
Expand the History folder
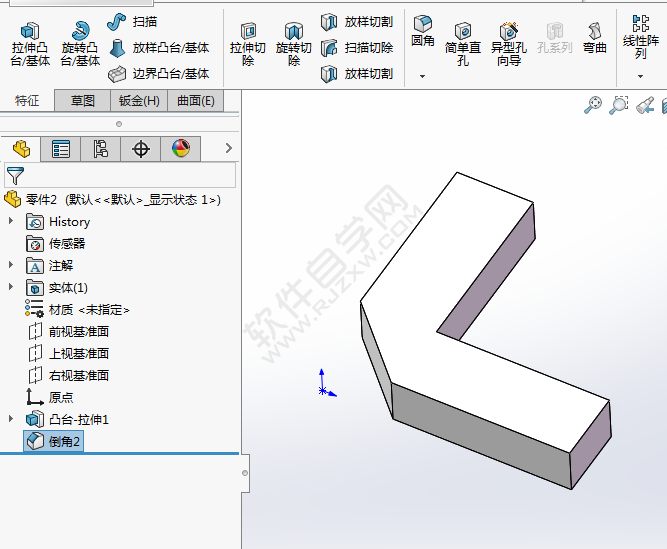click(x=11, y=221)
